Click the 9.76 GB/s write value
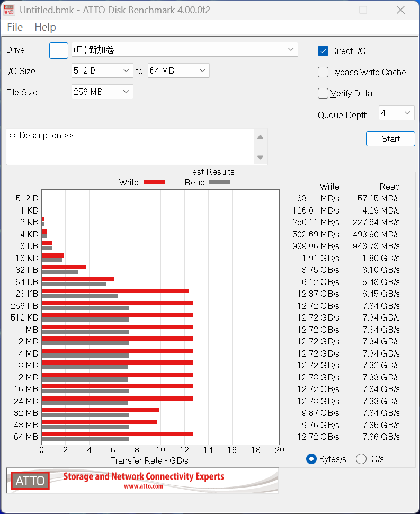Image resolution: width=420 pixels, height=514 pixels. coord(320,425)
